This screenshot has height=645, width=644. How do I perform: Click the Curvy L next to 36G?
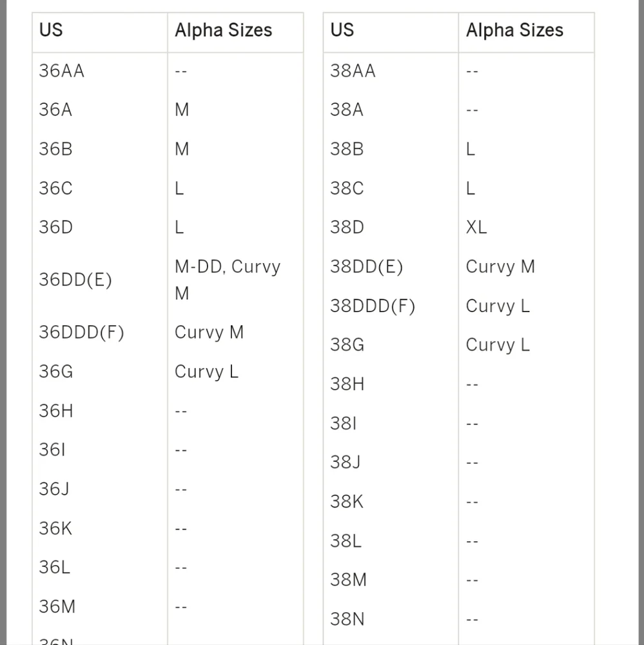pos(206,372)
